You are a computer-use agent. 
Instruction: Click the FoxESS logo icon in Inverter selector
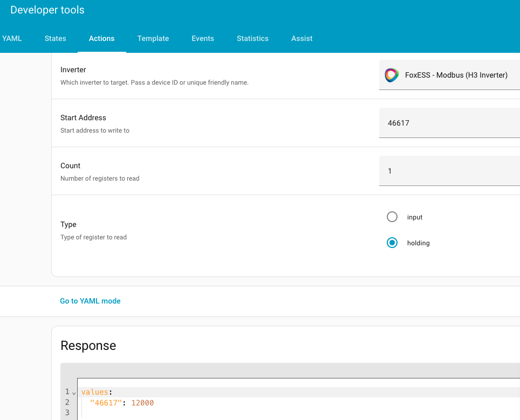pyautogui.click(x=392, y=75)
